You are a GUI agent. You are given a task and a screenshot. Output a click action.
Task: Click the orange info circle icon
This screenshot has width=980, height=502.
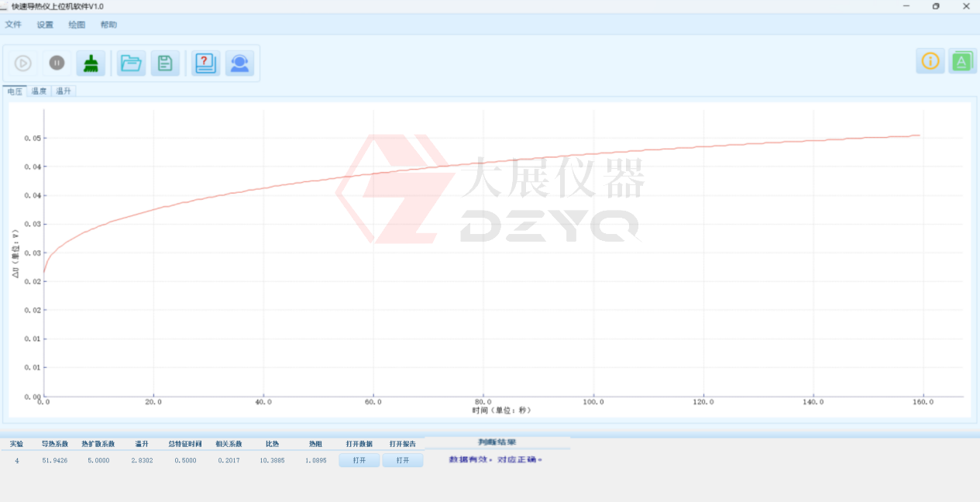click(930, 61)
